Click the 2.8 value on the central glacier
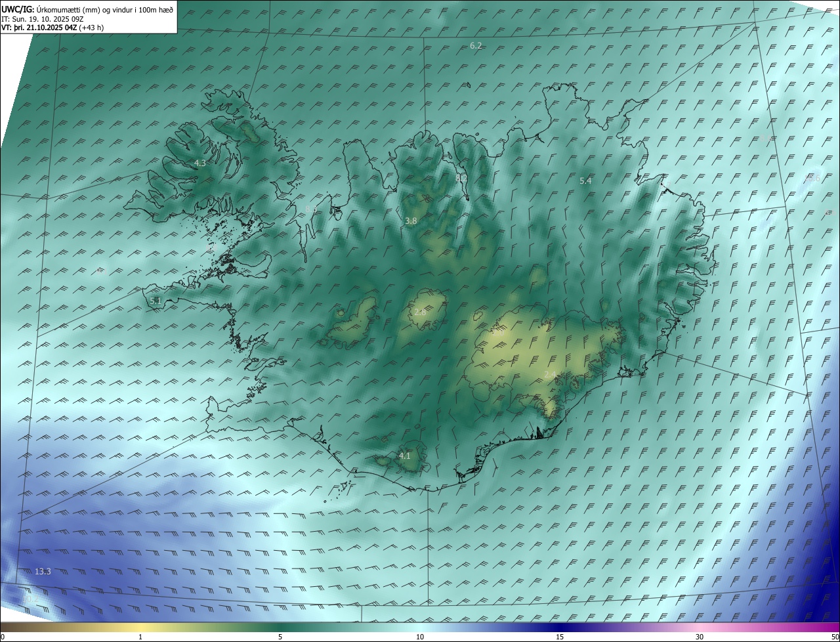Screen dimensions: 840x642 click(420, 312)
